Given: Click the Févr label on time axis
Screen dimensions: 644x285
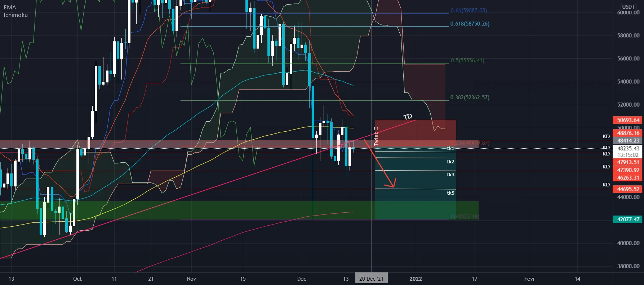Looking at the screenshot, I should click(x=529, y=279).
